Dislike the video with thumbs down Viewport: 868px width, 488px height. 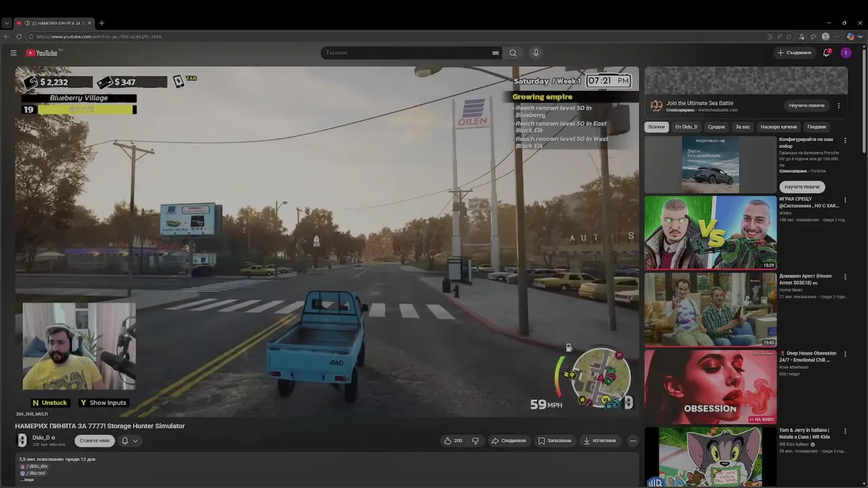(x=475, y=441)
